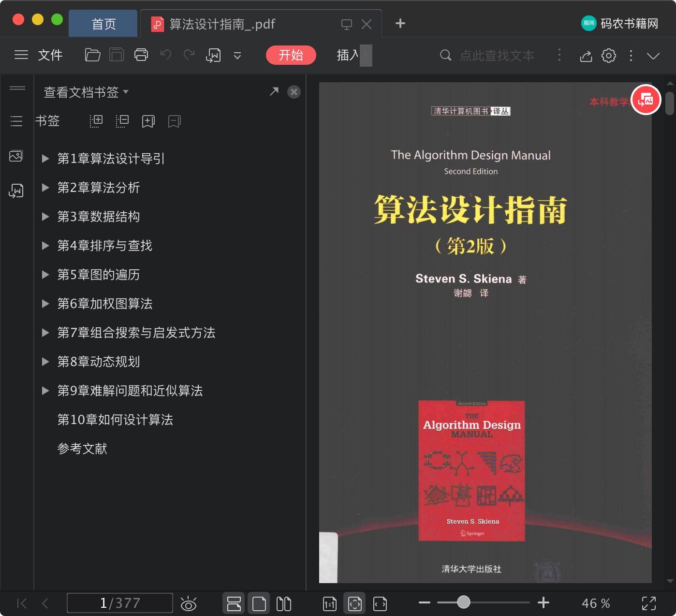Add a new tab
The width and height of the screenshot is (676, 616).
(400, 23)
